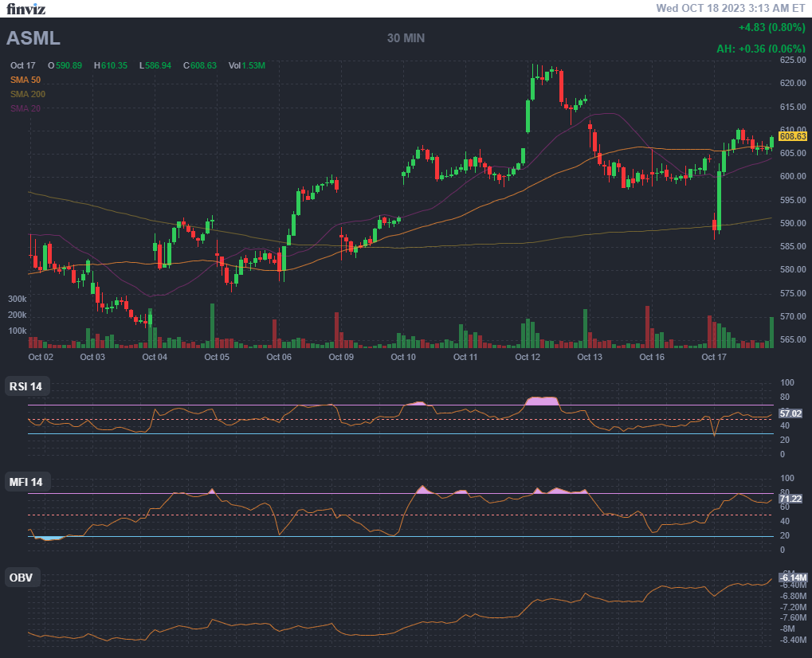Click the Oct 02 date axis label

tap(41, 358)
